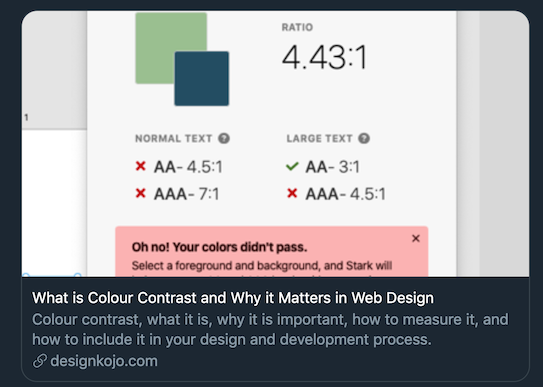Click the link card description text
The width and height of the screenshot is (543, 387).
click(x=270, y=330)
